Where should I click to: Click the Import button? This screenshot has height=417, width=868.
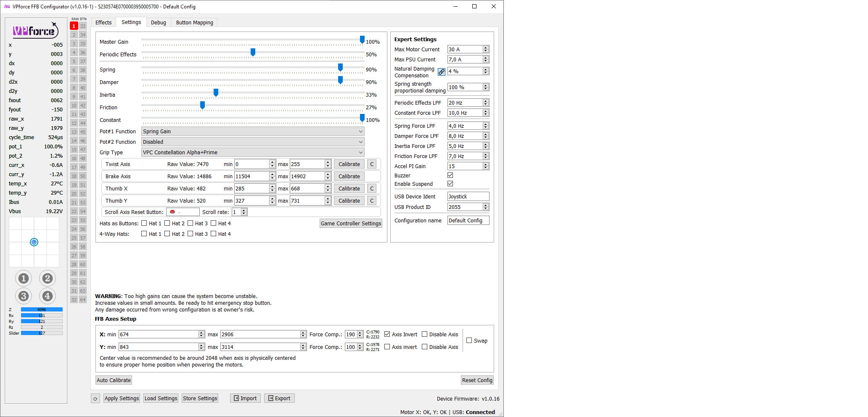[245, 398]
